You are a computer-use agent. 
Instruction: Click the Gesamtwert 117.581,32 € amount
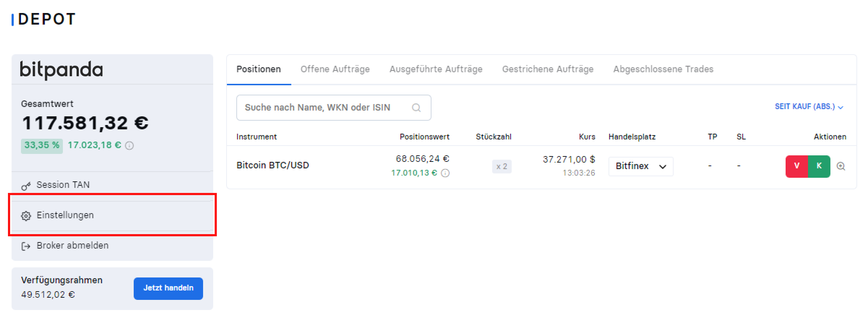[85, 123]
